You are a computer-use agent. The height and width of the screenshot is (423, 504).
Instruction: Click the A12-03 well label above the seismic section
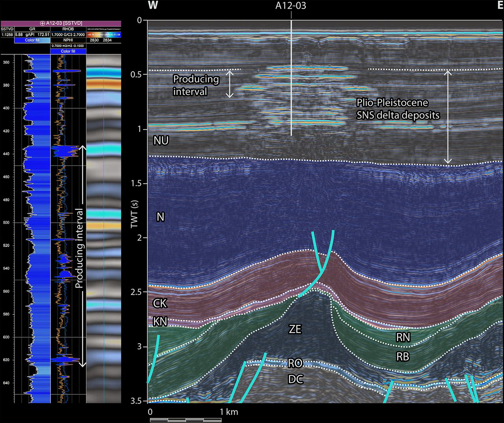point(291,6)
